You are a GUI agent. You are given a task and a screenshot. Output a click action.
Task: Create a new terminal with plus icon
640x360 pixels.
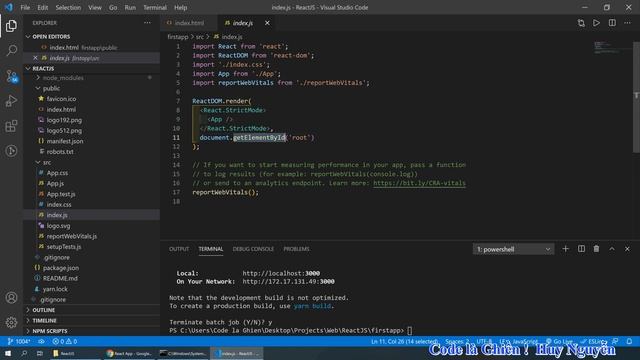565,249
